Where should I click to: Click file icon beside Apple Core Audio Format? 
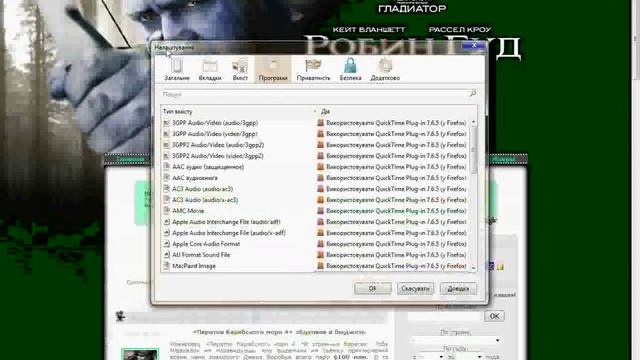click(167, 244)
